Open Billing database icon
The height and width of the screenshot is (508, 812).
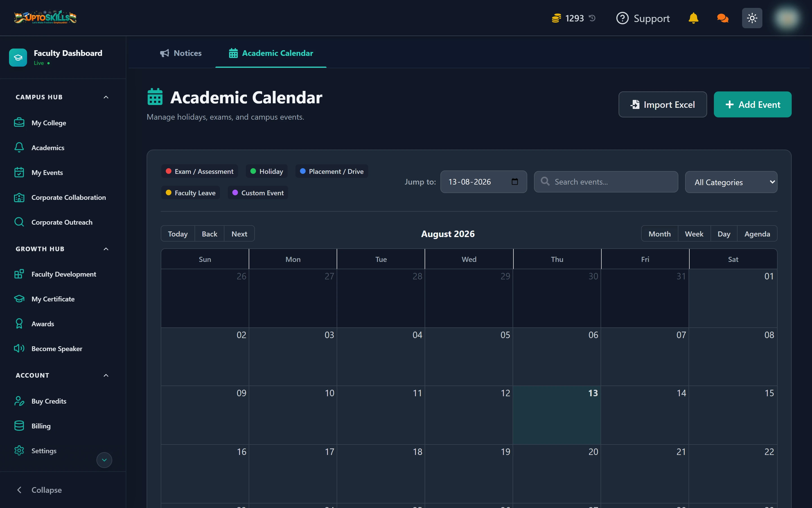[x=19, y=426]
